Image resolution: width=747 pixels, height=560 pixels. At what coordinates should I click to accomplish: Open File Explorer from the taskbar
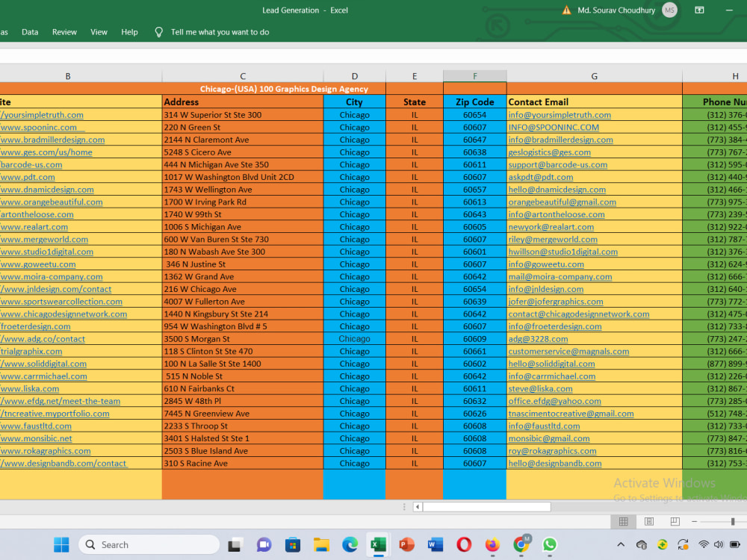(321, 544)
